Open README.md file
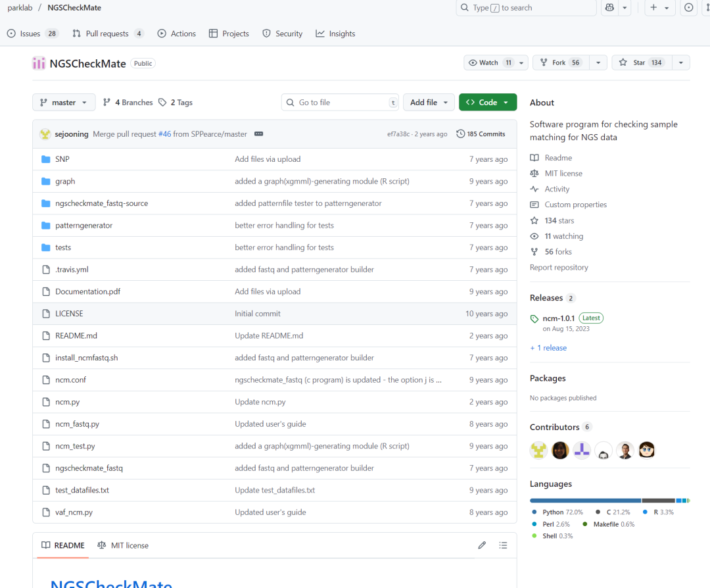This screenshot has height=588, width=710. [76, 335]
